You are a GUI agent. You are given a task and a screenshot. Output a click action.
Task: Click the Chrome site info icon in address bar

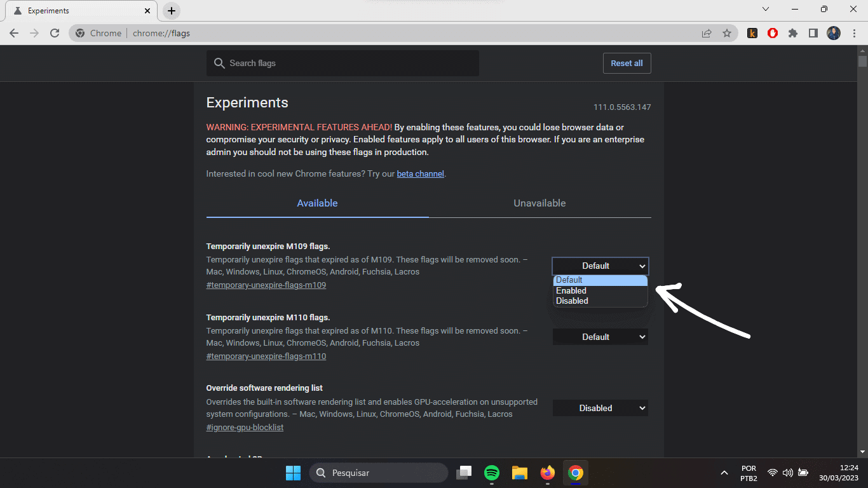(x=80, y=33)
